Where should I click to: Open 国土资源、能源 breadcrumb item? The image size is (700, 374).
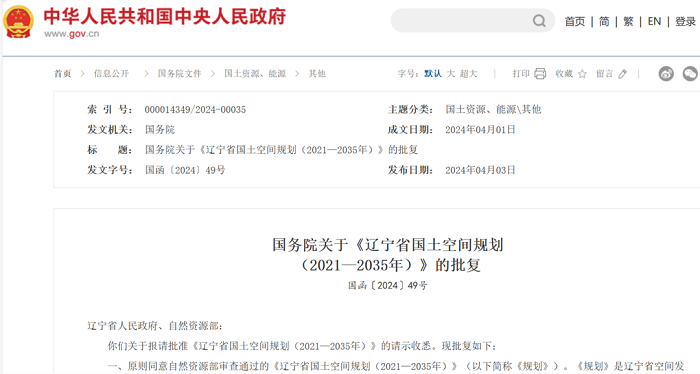tap(255, 74)
